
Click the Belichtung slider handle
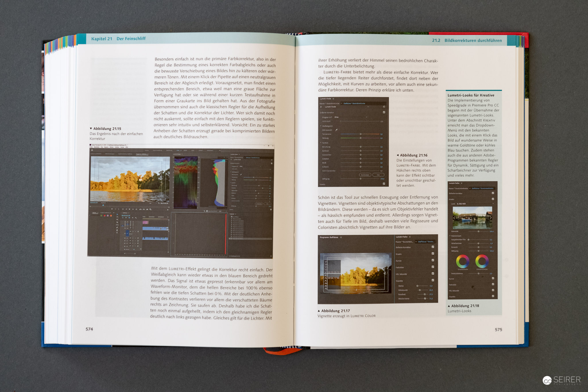pyautogui.click(x=361, y=147)
